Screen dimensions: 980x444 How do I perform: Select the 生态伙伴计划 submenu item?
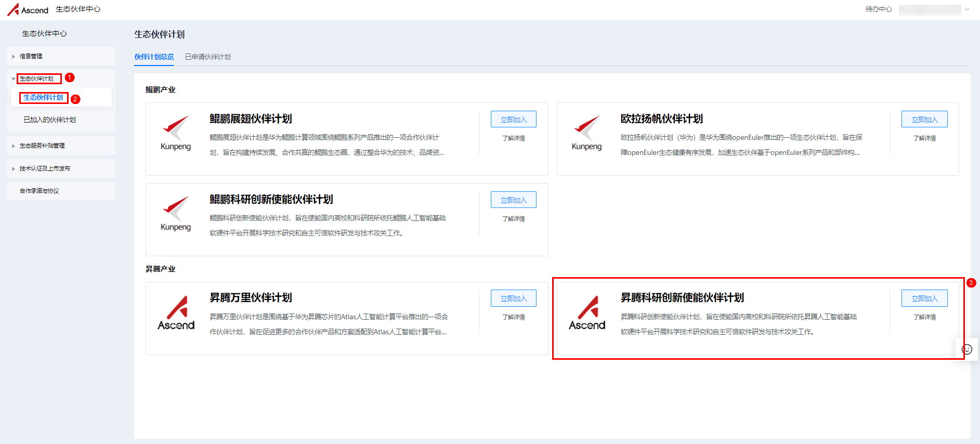click(x=61, y=97)
